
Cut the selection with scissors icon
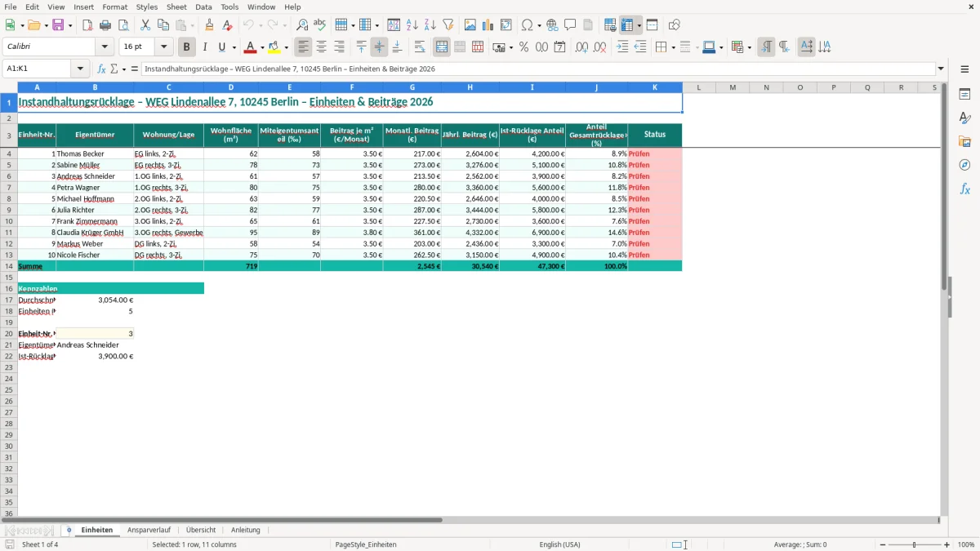(145, 25)
